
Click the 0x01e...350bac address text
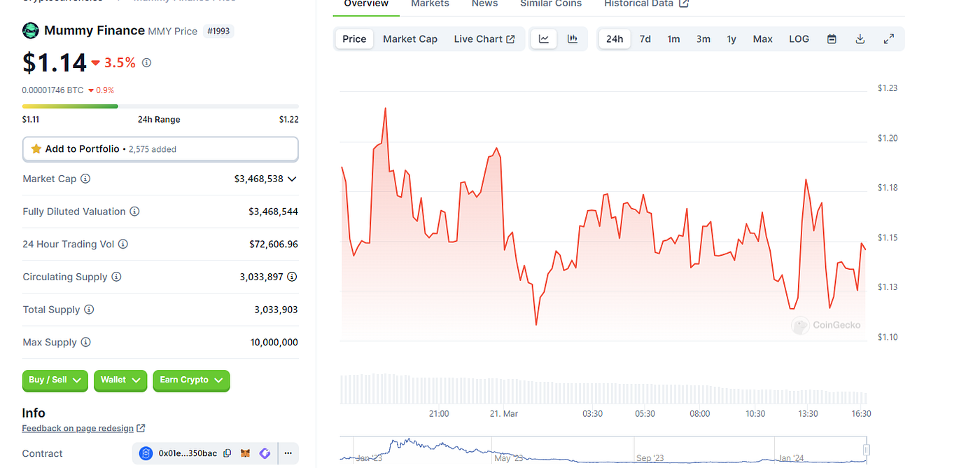(x=188, y=453)
